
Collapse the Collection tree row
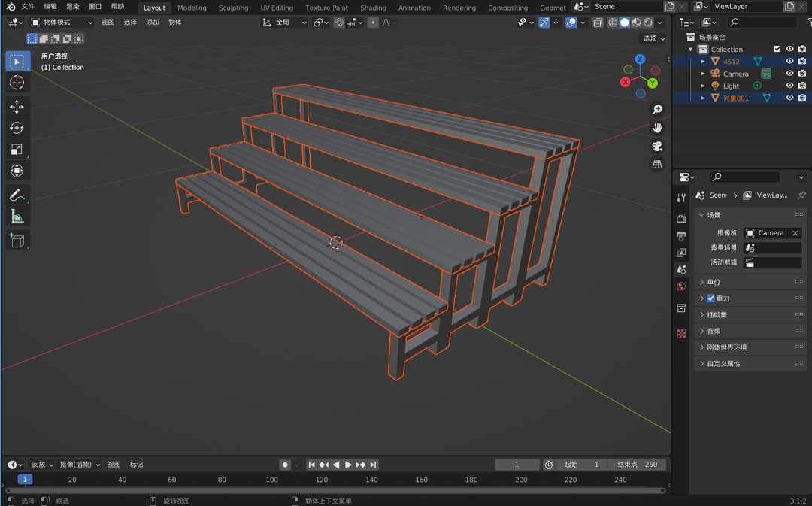click(x=690, y=49)
